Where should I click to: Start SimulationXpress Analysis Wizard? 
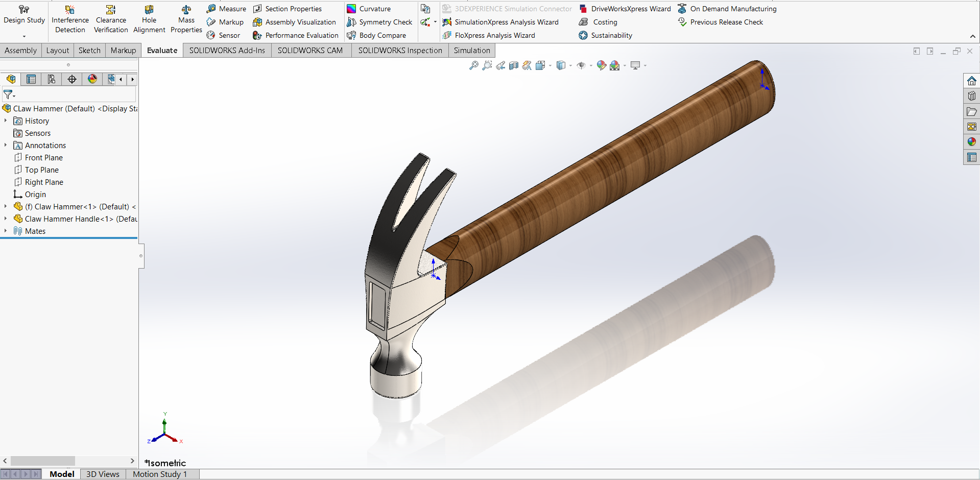[500, 22]
